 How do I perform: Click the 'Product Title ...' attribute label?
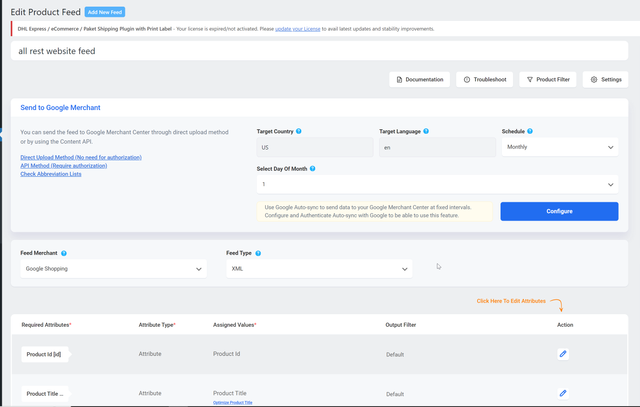[x=45, y=394]
